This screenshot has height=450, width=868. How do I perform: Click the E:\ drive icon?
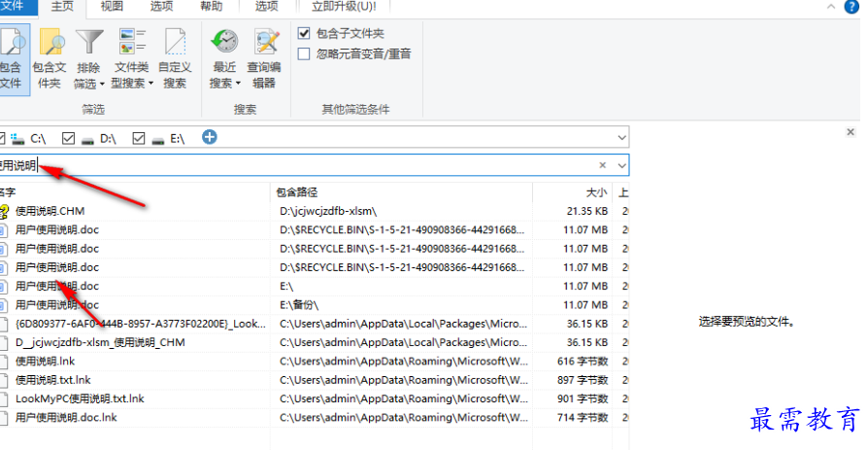pos(157,140)
